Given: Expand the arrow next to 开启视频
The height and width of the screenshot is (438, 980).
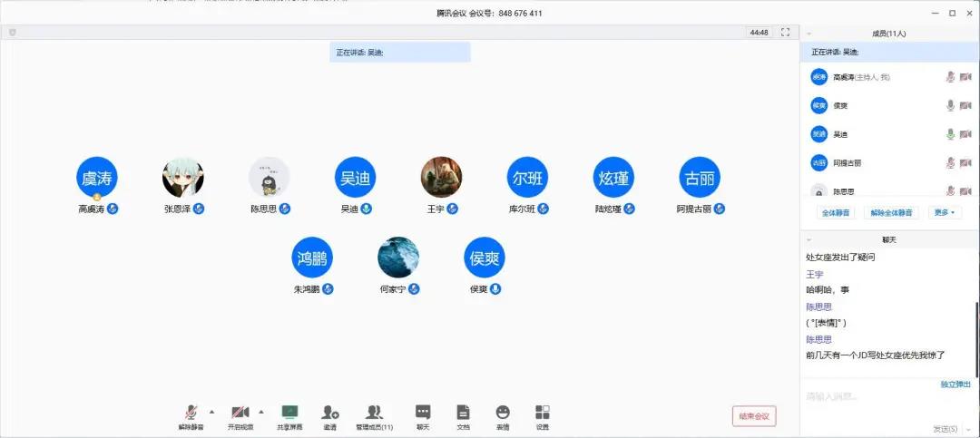Looking at the screenshot, I should click(x=261, y=411).
